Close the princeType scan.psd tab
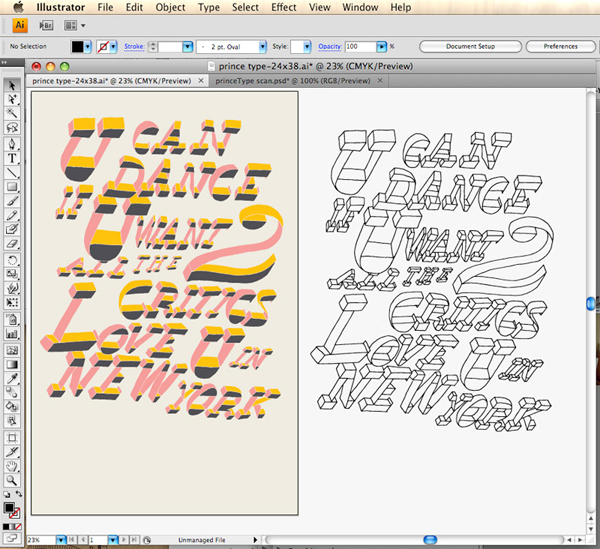The image size is (600, 549). point(380,80)
